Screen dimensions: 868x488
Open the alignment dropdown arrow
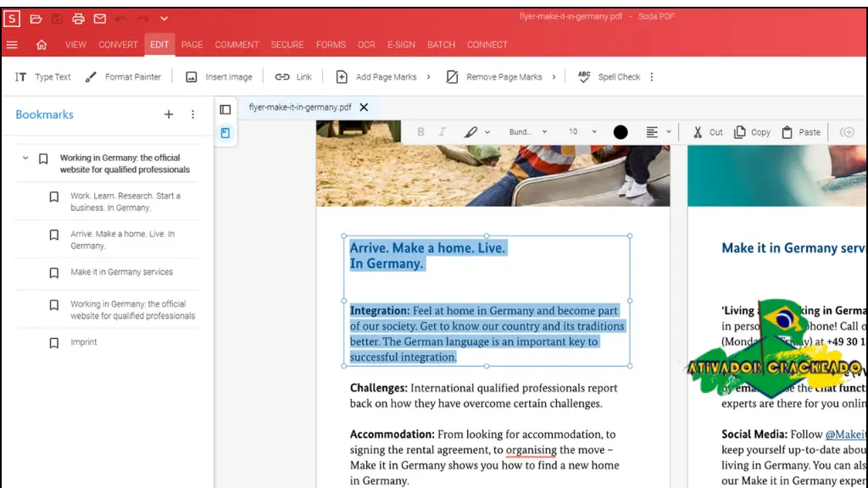click(x=669, y=132)
